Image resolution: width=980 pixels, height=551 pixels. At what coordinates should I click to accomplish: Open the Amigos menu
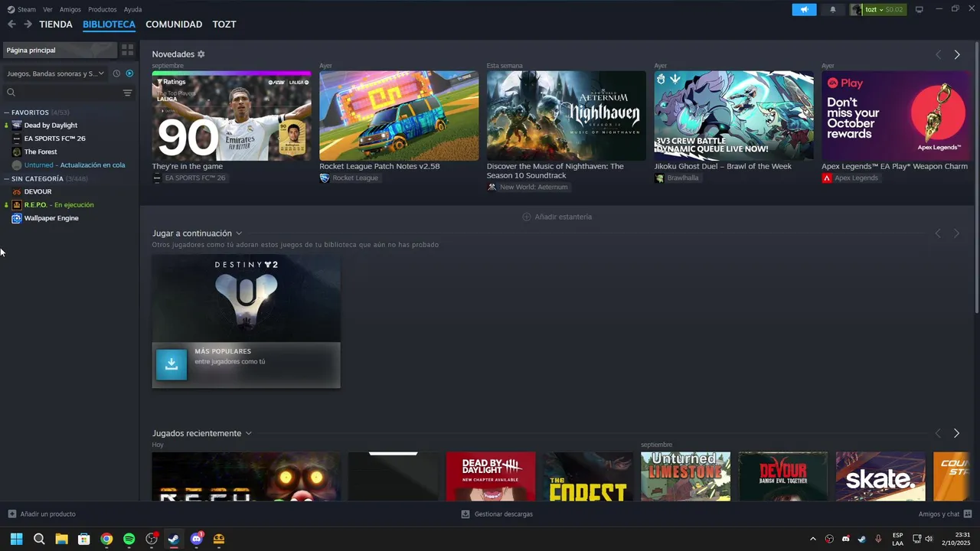pyautogui.click(x=70, y=9)
